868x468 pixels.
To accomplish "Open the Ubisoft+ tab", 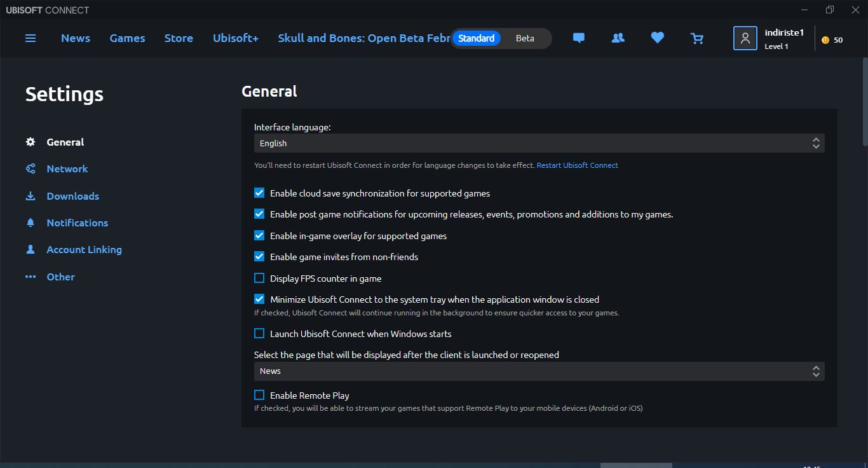I will pyautogui.click(x=236, y=38).
